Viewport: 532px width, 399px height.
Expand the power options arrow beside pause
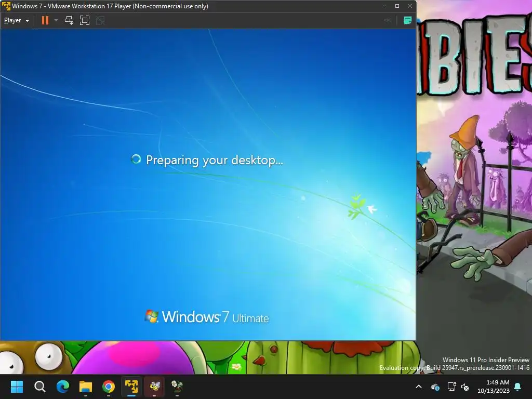[56, 20]
